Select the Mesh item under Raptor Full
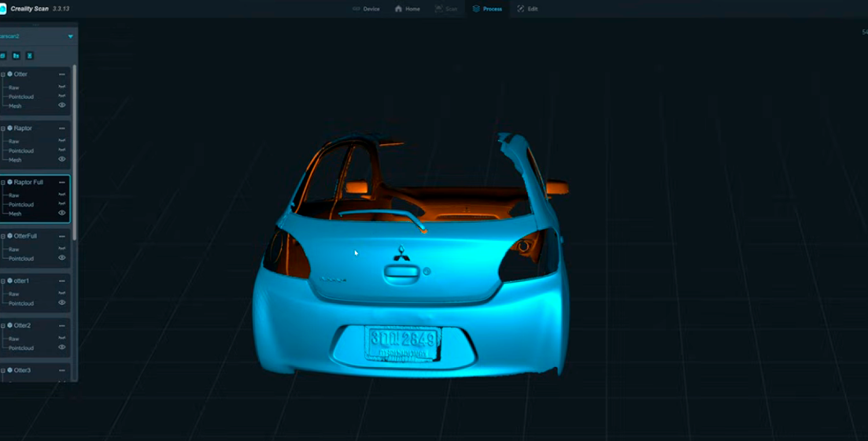868x441 pixels. 15,214
